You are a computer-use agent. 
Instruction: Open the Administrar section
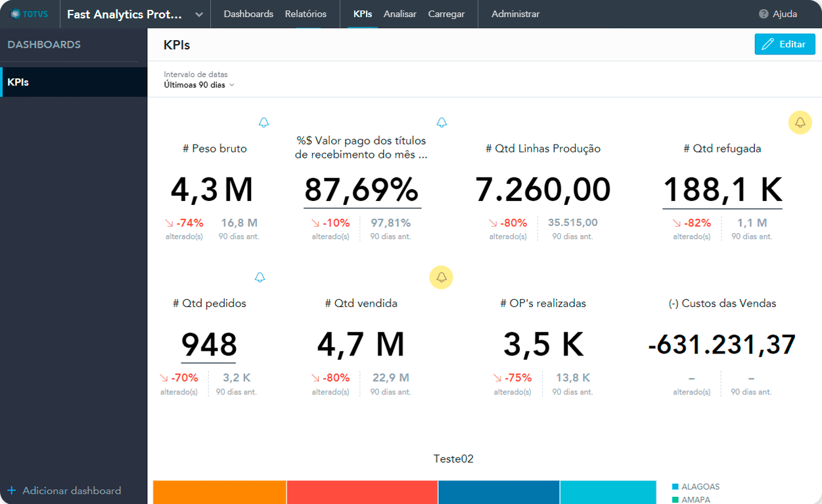point(515,14)
